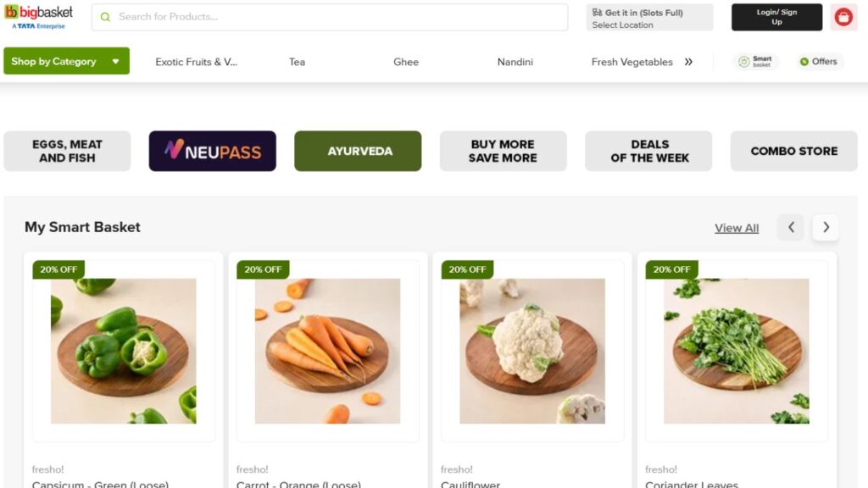Click the search magnifier icon
868x488 pixels.
(105, 17)
